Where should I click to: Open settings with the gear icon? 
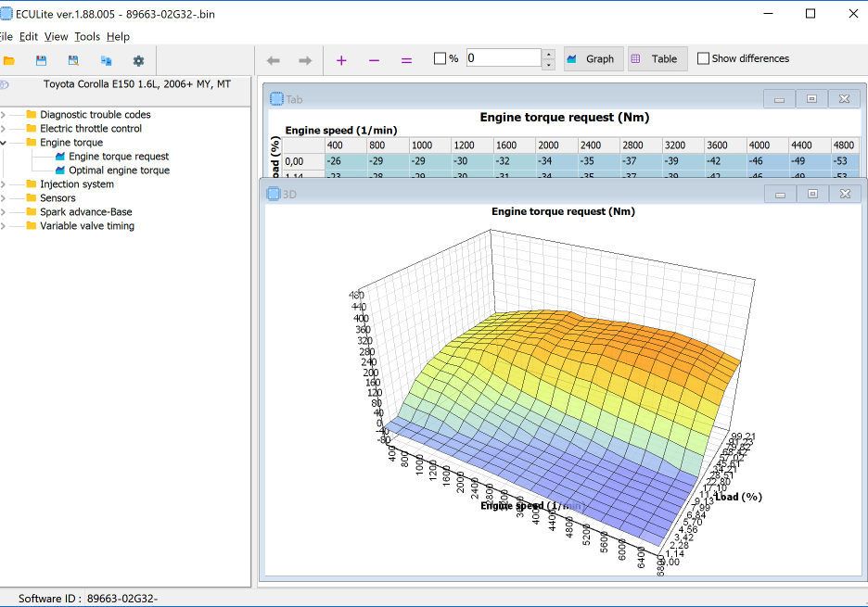point(138,61)
